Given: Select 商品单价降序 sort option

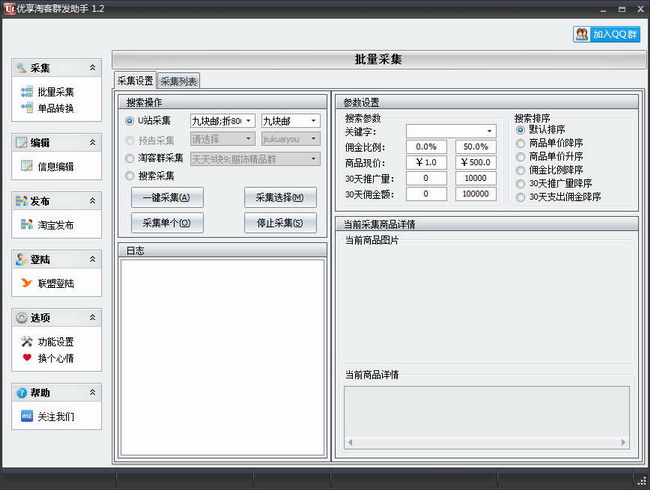Looking at the screenshot, I should [520, 143].
